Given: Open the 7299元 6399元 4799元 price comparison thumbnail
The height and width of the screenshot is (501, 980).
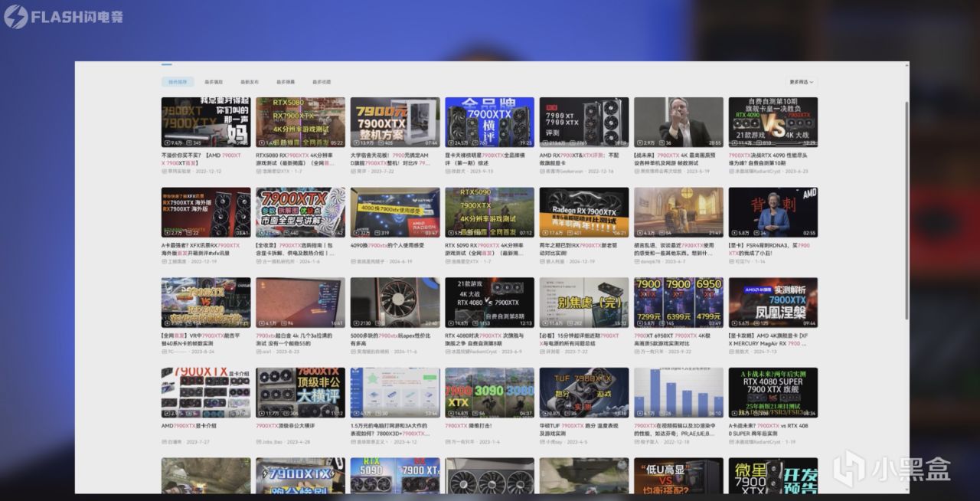Looking at the screenshot, I should 678,303.
